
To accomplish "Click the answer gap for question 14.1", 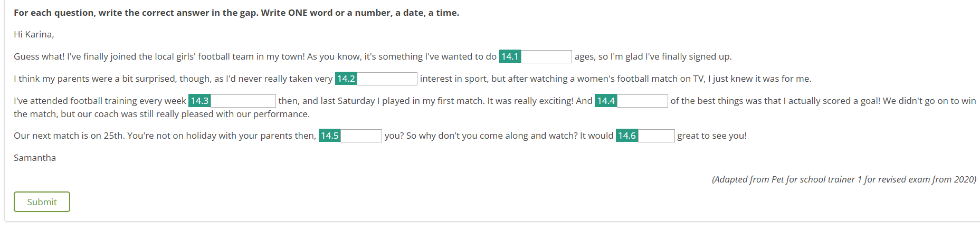I will tap(546, 56).
